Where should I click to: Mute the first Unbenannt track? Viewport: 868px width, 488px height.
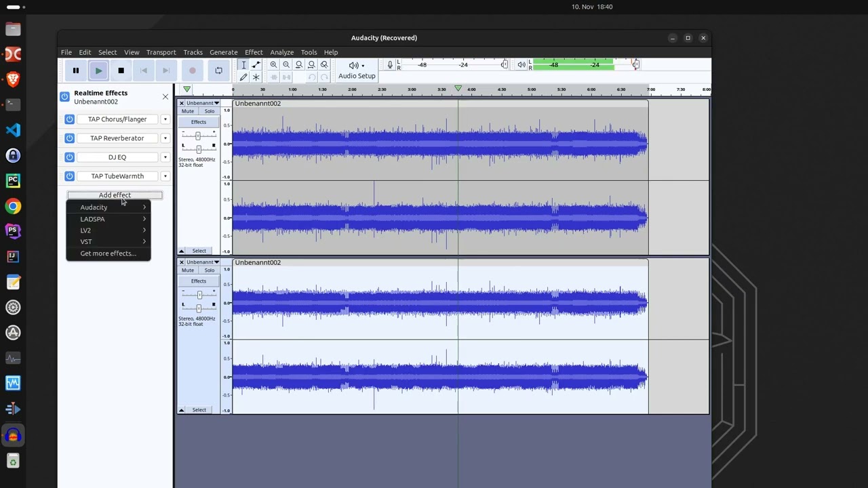coord(188,111)
